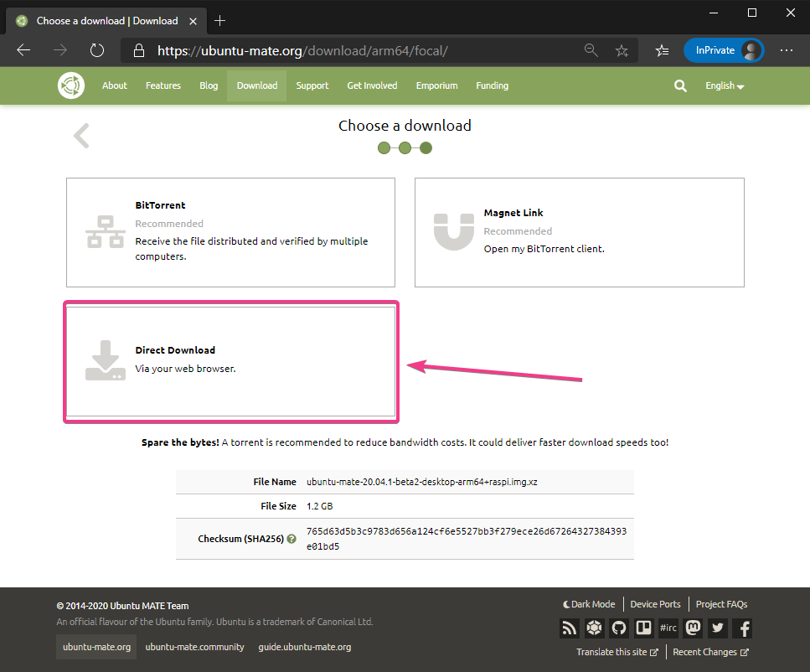Open the Facebook icon in footer
Screen dimensions: 810x672
pyautogui.click(x=742, y=628)
